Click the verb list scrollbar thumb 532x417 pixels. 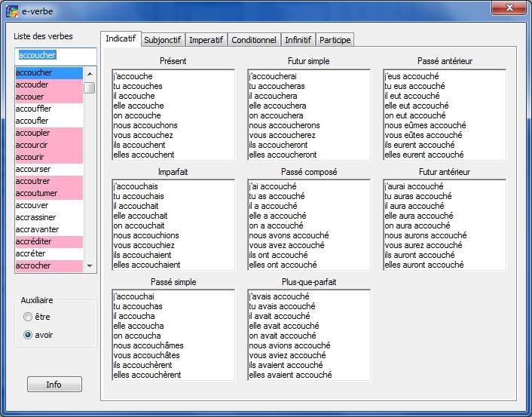90,87
